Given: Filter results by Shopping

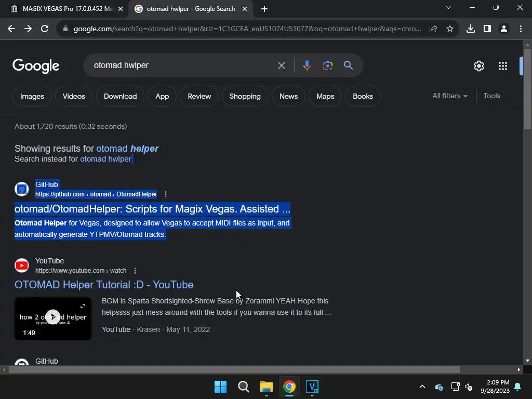Looking at the screenshot, I should pyautogui.click(x=245, y=96).
